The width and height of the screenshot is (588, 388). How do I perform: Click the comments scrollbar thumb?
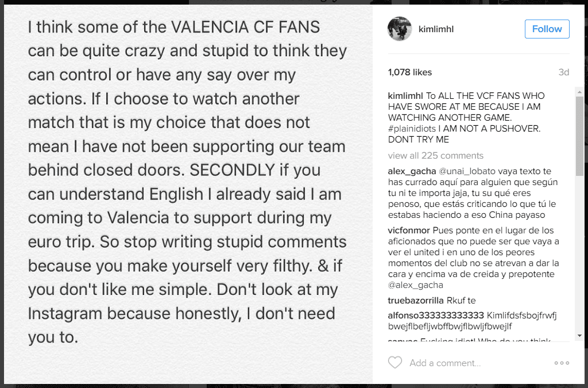580,135
